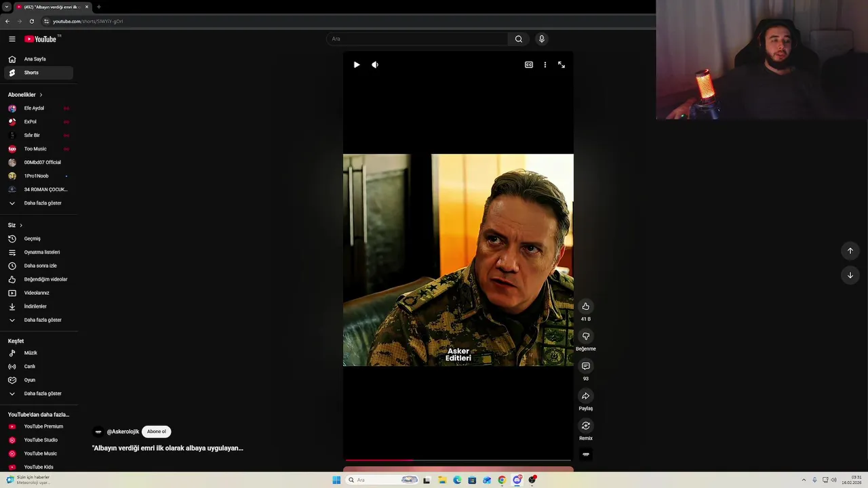This screenshot has width=868, height=488.
Task: Open the Windows Start menu
Action: click(336, 480)
